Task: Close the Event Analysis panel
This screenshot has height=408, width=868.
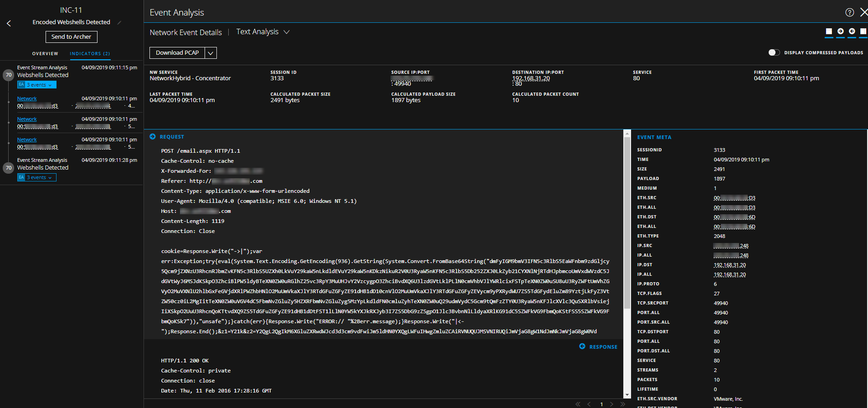Action: pos(863,12)
